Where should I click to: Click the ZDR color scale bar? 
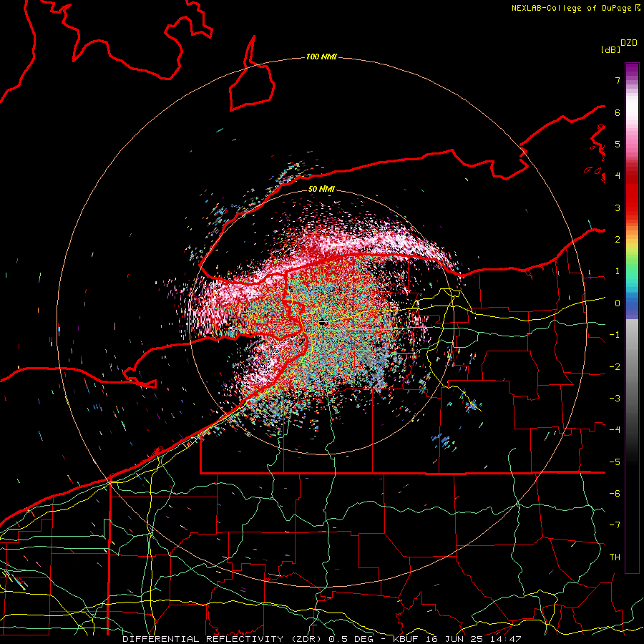point(632,318)
